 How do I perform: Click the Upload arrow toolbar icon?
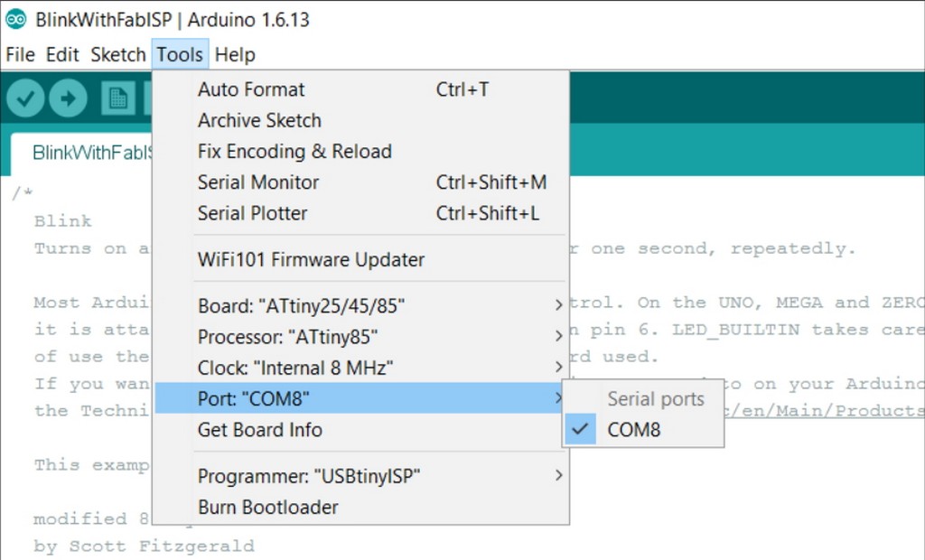pyautogui.click(x=68, y=98)
